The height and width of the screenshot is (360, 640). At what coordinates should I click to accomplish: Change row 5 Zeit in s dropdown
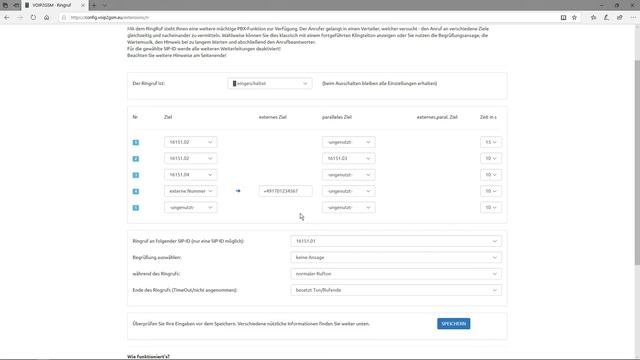click(x=491, y=207)
